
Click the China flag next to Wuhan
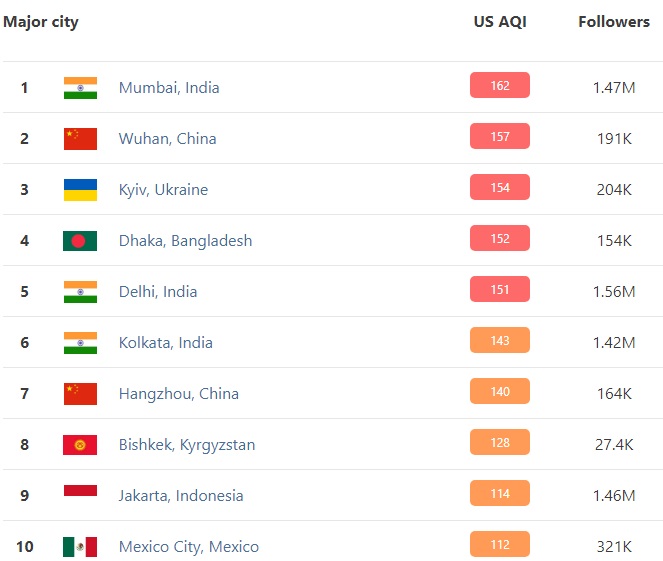coord(80,139)
